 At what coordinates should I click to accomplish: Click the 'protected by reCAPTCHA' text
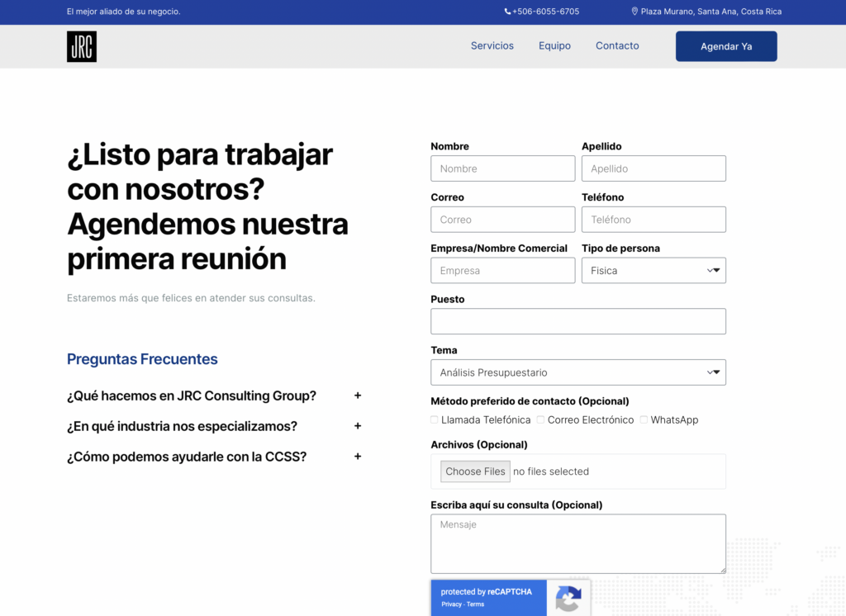pos(486,592)
